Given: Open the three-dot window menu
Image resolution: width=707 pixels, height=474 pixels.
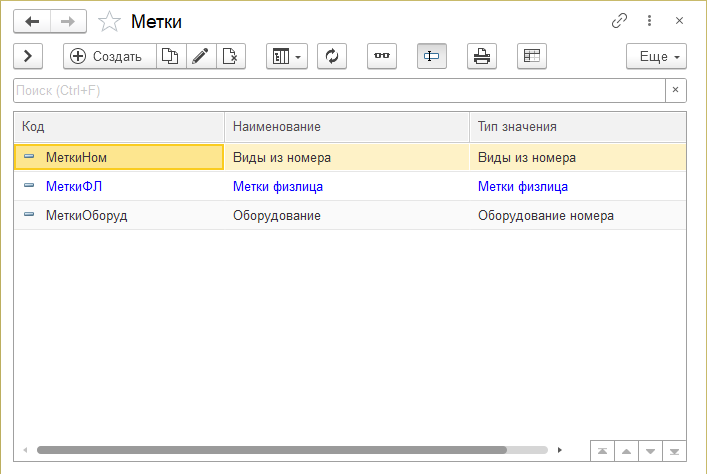Looking at the screenshot, I should [649, 21].
